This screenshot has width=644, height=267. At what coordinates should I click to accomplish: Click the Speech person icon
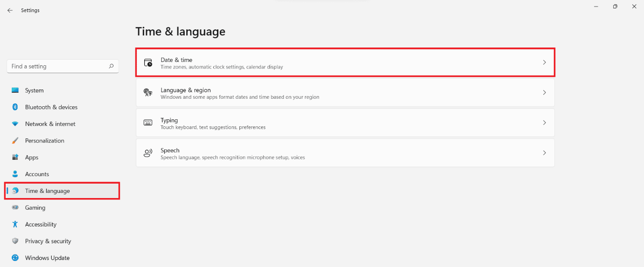(x=148, y=153)
